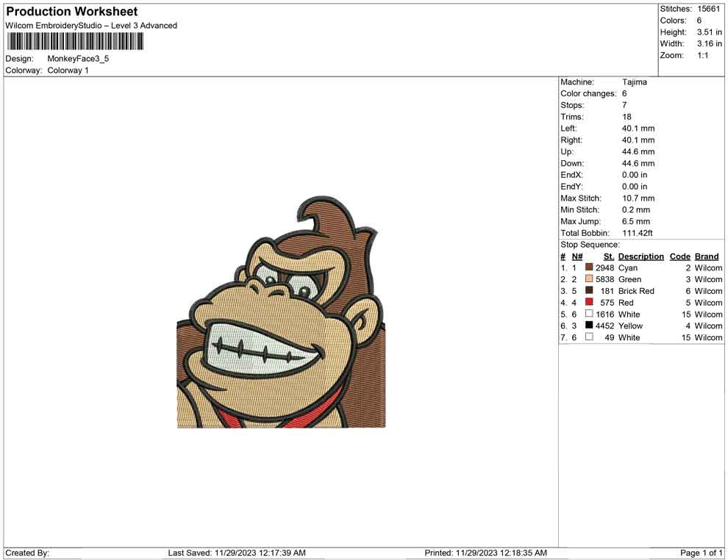This screenshot has width=728, height=560.
Task: Click the Stops value '7'
Action: click(624, 105)
